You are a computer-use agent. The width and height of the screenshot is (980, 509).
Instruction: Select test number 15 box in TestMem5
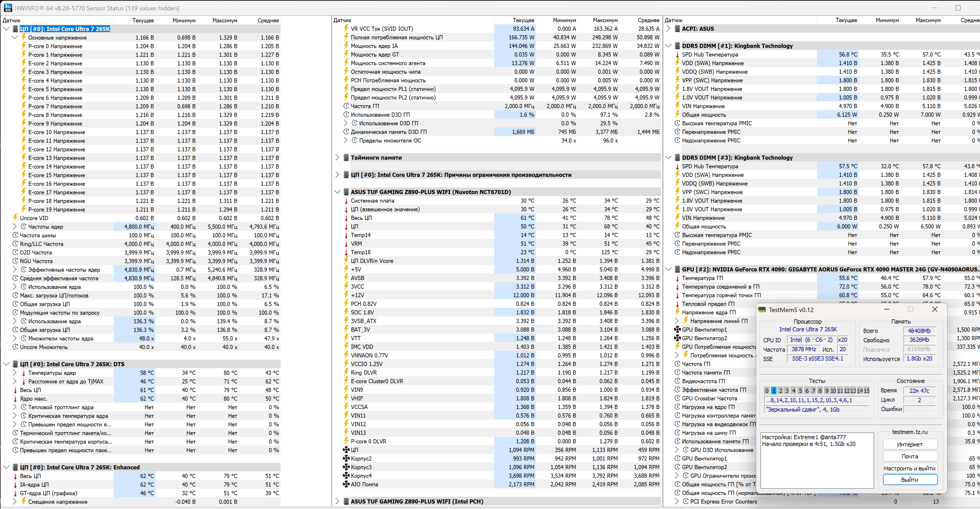click(x=866, y=390)
